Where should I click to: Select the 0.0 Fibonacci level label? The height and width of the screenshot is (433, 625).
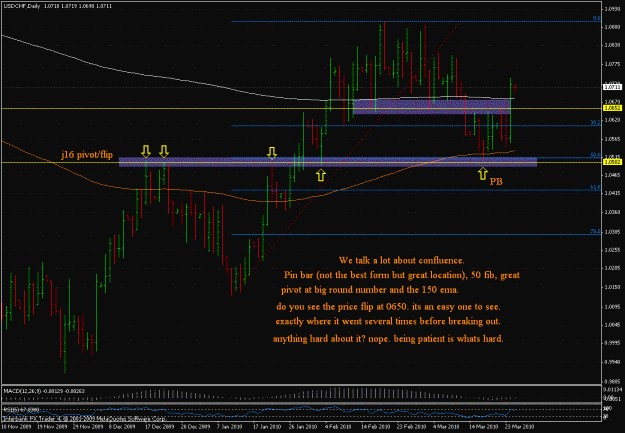pos(596,18)
